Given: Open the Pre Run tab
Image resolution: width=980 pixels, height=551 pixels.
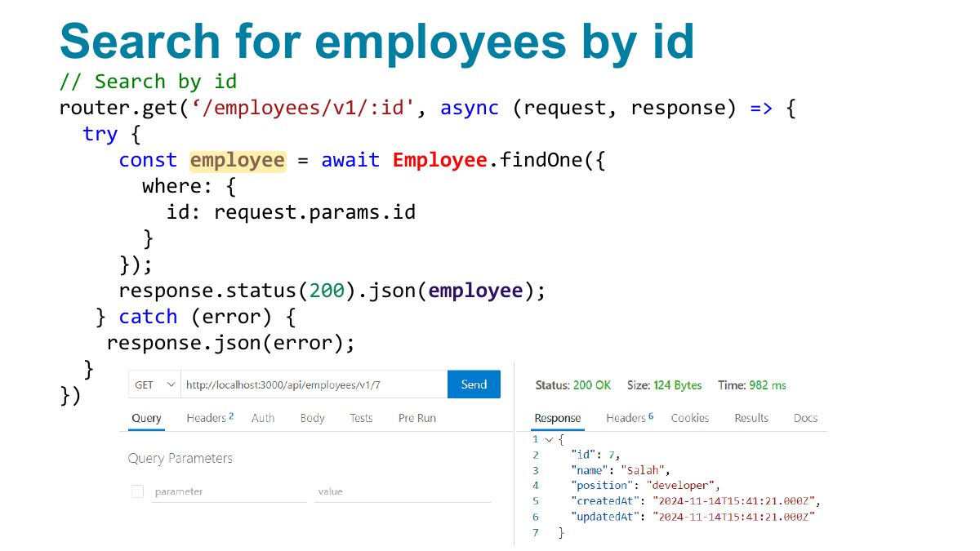Looking at the screenshot, I should coord(417,418).
